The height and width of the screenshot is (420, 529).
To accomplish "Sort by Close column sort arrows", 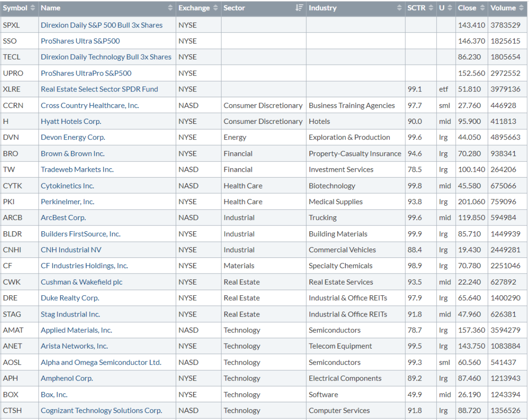I will (482, 8).
